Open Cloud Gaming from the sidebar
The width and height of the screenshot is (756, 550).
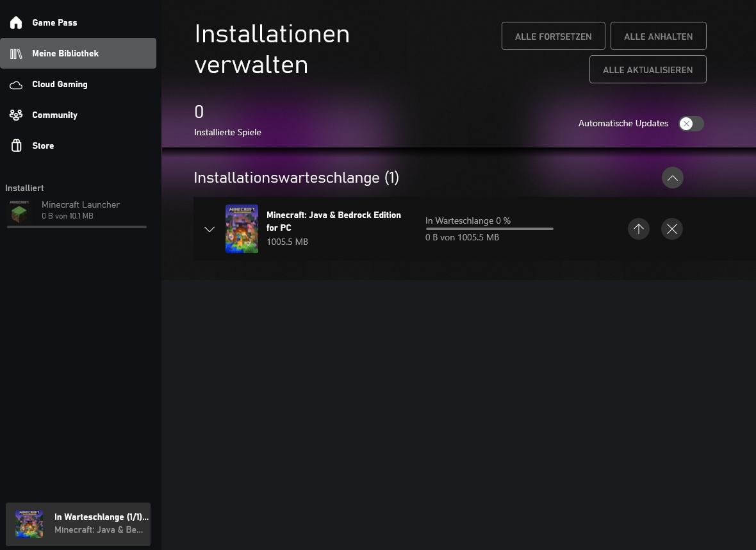(15, 84)
